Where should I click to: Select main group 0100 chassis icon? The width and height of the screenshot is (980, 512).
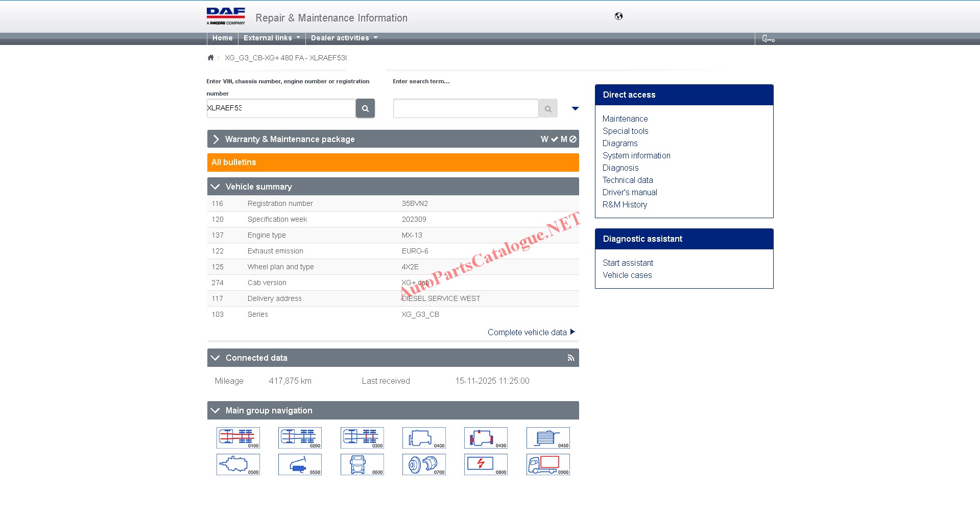tap(238, 438)
